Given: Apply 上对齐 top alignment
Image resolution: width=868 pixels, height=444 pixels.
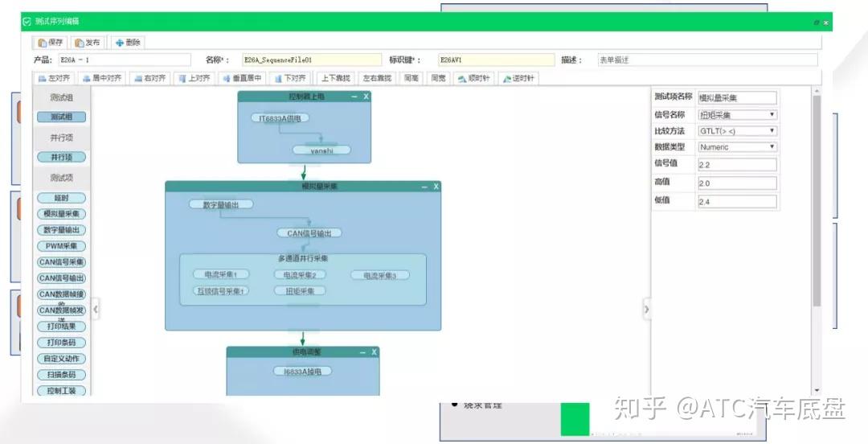Looking at the screenshot, I should [194, 78].
